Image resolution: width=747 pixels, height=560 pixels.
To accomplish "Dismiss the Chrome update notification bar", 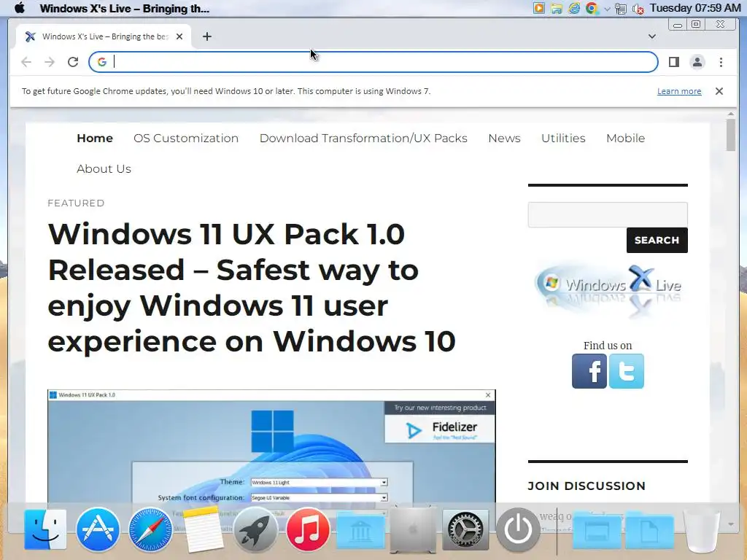I will point(719,91).
